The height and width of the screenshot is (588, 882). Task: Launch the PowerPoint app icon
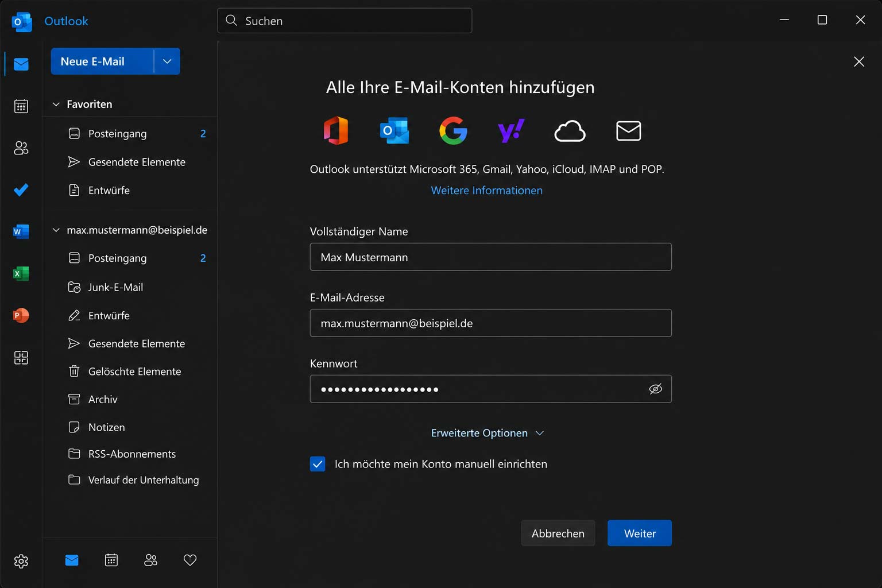click(x=21, y=315)
